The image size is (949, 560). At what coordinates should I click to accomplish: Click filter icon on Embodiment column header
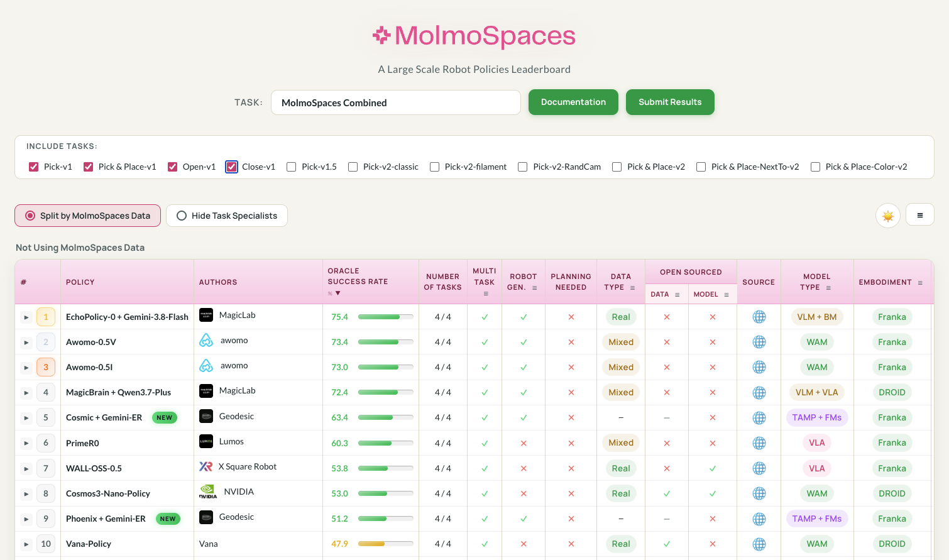click(920, 283)
